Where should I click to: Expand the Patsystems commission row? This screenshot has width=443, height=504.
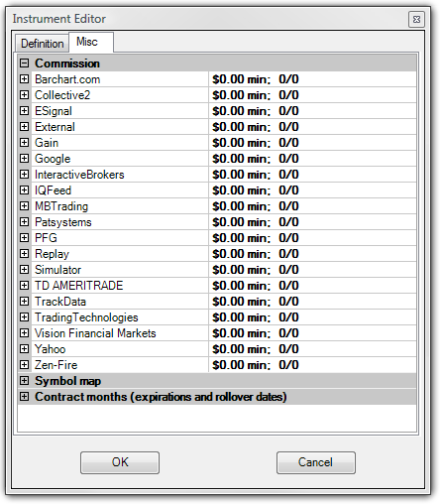pyautogui.click(x=24, y=221)
